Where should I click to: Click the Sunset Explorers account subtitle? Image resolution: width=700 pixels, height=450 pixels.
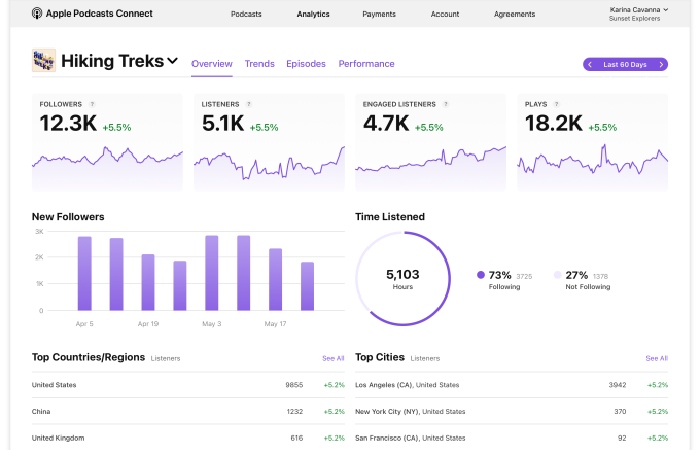(634, 19)
